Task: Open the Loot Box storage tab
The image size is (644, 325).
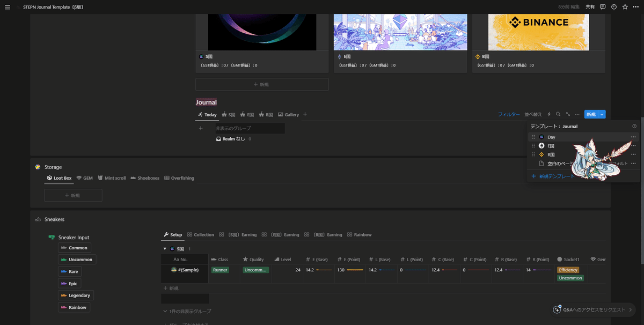Action: pos(59,178)
